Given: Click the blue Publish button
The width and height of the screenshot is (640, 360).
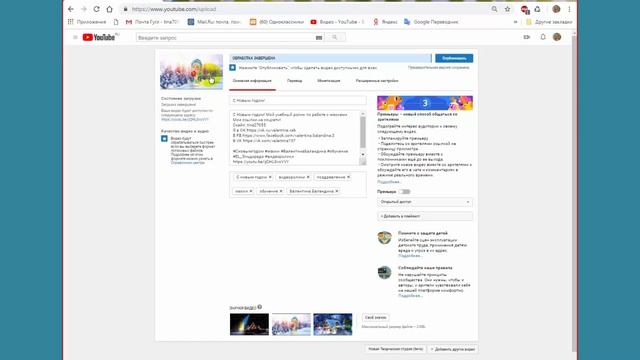Looking at the screenshot, I should coord(454,58).
